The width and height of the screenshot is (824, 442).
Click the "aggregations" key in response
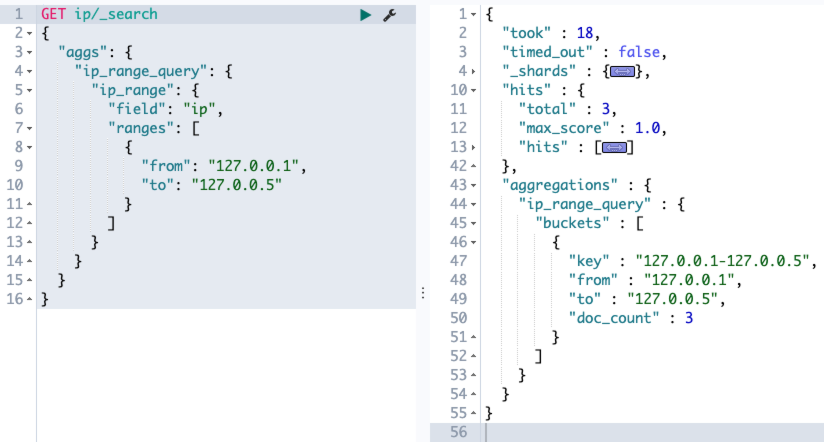point(560,186)
